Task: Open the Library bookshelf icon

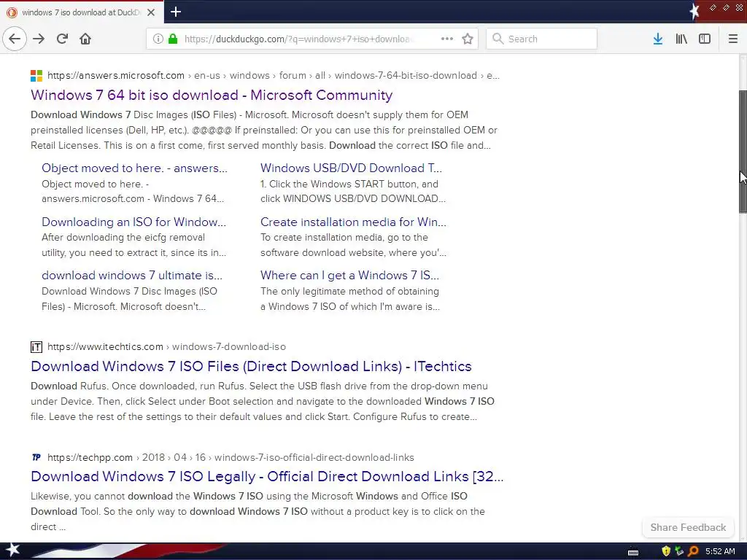Action: click(681, 39)
